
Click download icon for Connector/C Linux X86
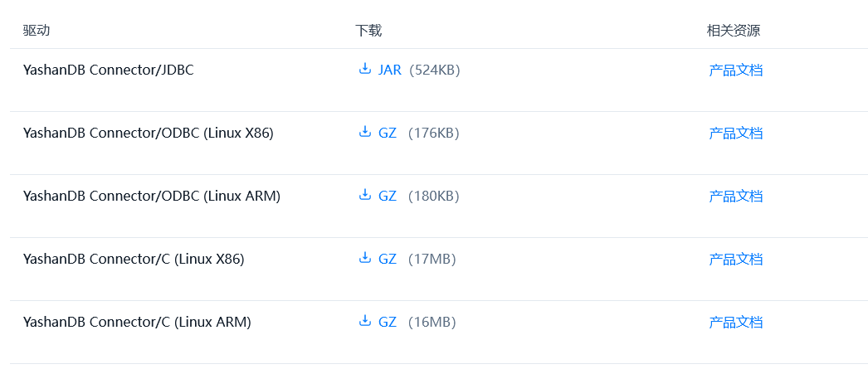click(364, 258)
